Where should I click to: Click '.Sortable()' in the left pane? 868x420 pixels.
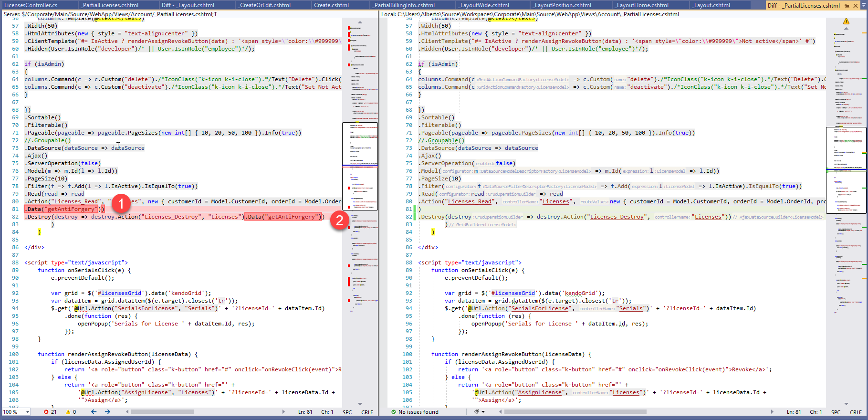[x=43, y=117]
